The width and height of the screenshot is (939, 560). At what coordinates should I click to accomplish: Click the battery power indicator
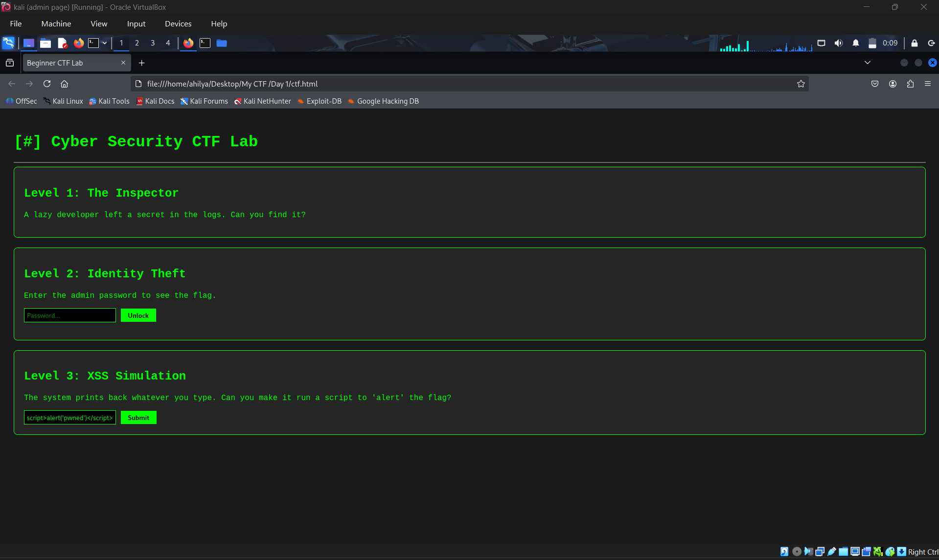pos(872,43)
